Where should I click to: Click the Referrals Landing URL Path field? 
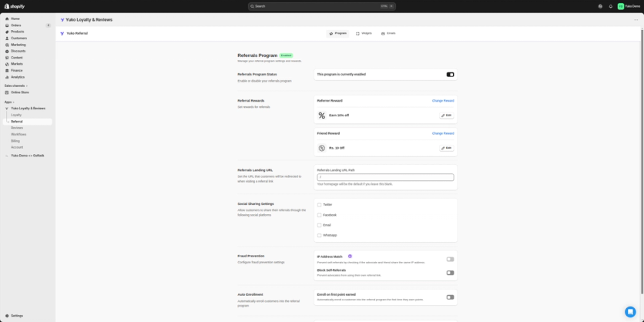pyautogui.click(x=385, y=177)
